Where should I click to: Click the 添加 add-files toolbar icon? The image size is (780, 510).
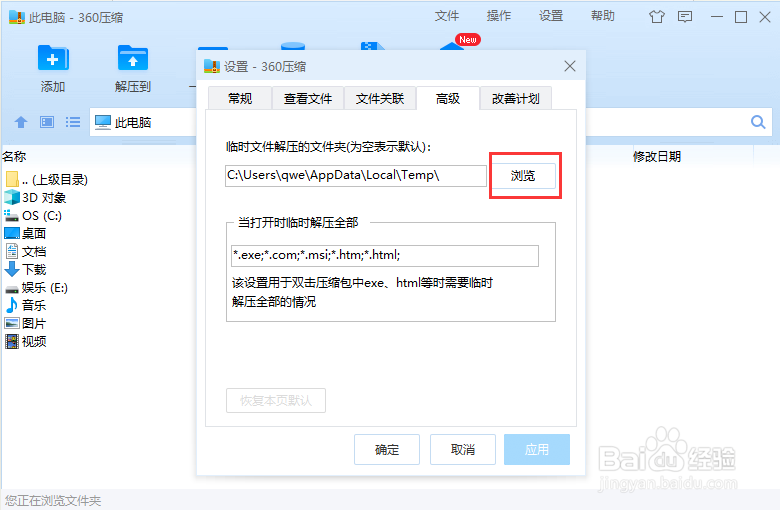(x=53, y=58)
